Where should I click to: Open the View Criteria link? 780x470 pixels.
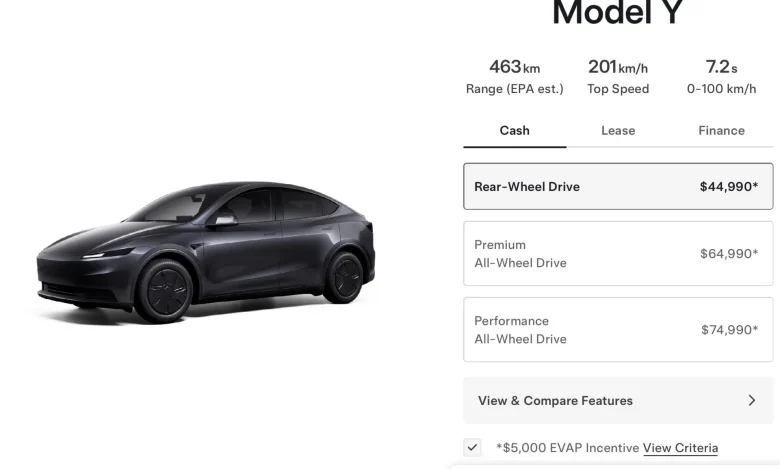point(680,448)
